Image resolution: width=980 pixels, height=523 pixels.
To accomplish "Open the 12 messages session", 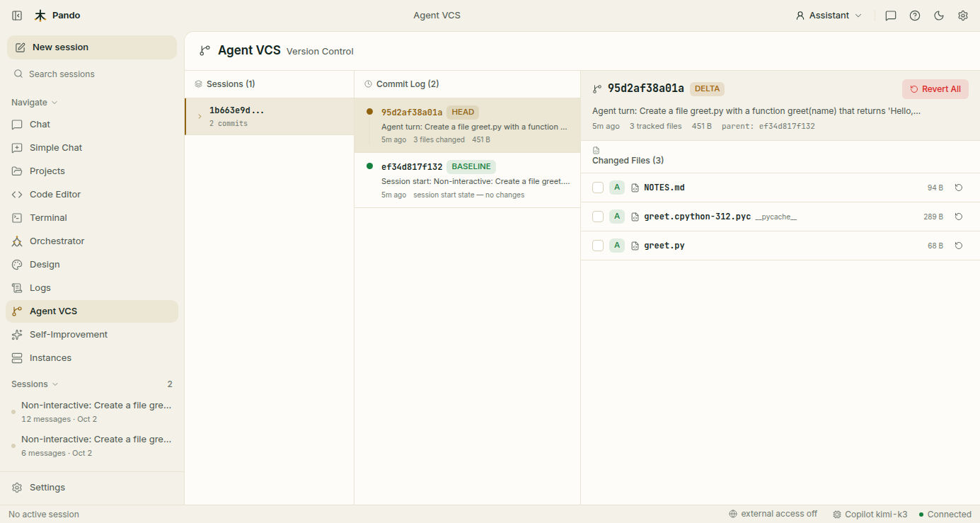I will 92,412.
